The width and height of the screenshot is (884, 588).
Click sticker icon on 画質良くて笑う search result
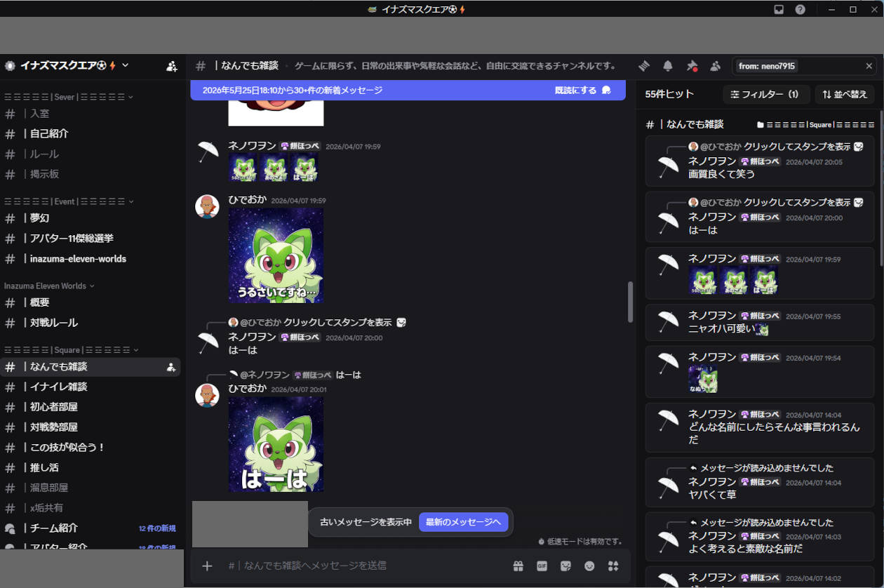click(x=859, y=146)
